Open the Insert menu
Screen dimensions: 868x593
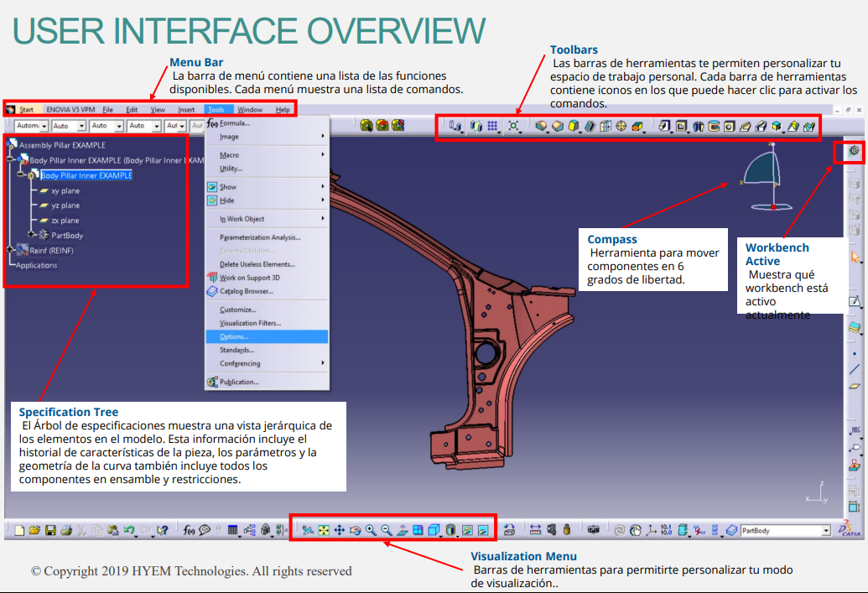(x=186, y=110)
